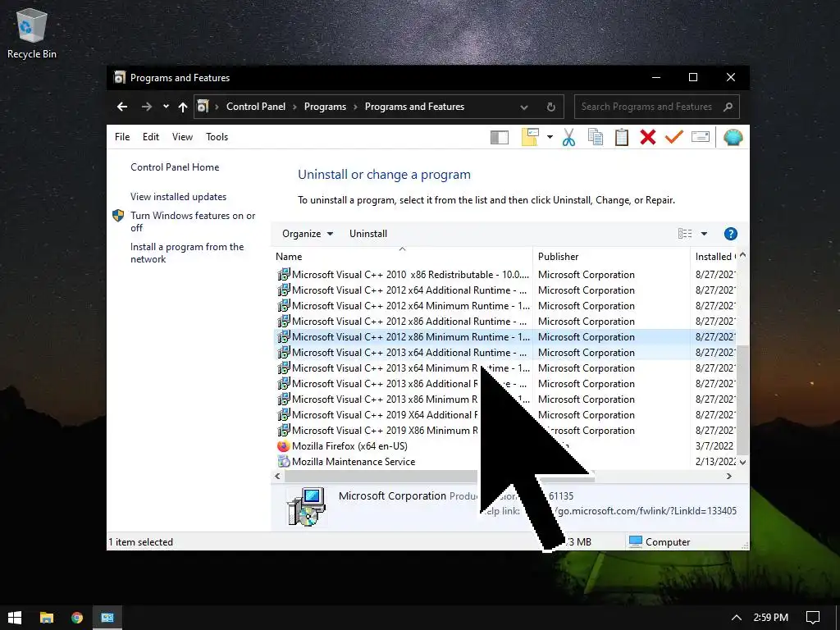Open Google Chrome from the taskbar
Viewport: 840px width, 630px height.
(x=77, y=618)
